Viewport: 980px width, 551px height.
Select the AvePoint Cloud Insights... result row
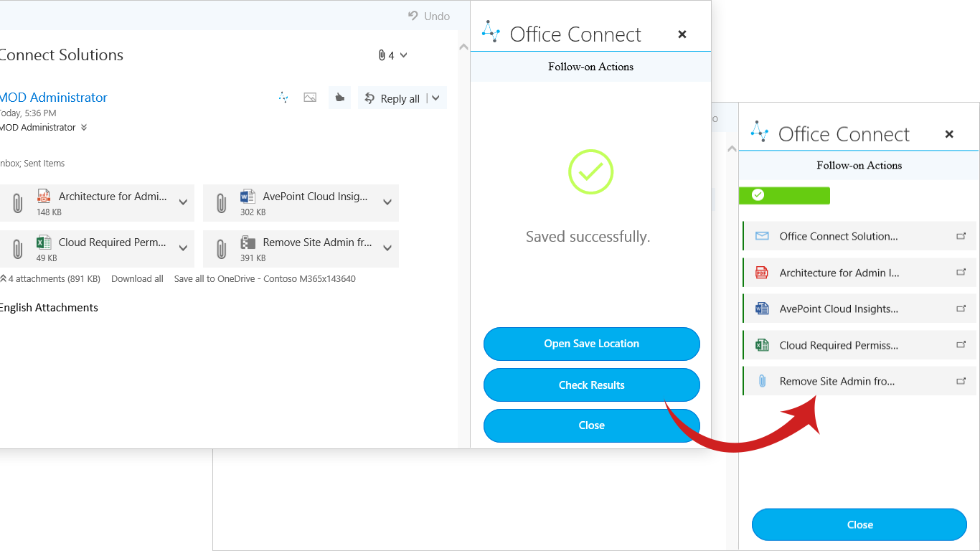(x=859, y=309)
